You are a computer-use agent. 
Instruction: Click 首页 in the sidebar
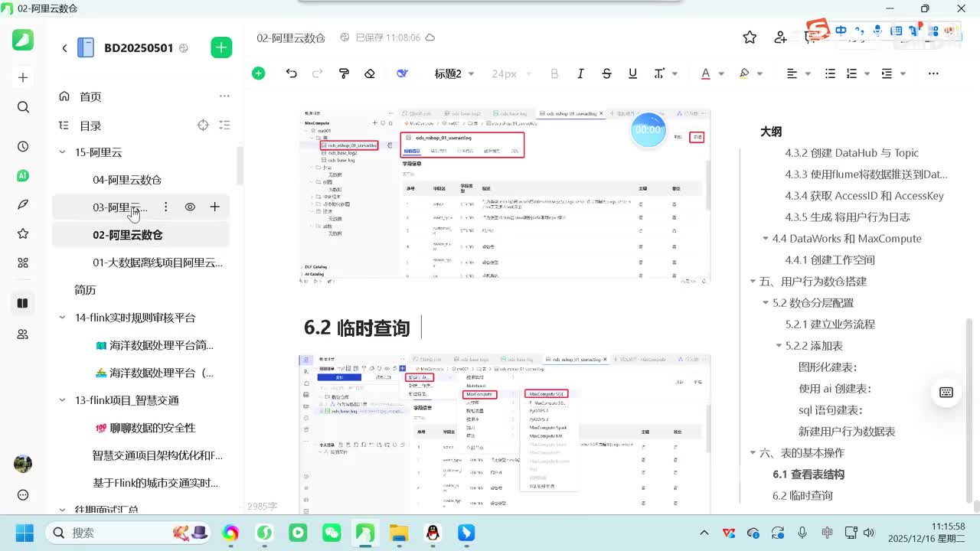(90, 96)
